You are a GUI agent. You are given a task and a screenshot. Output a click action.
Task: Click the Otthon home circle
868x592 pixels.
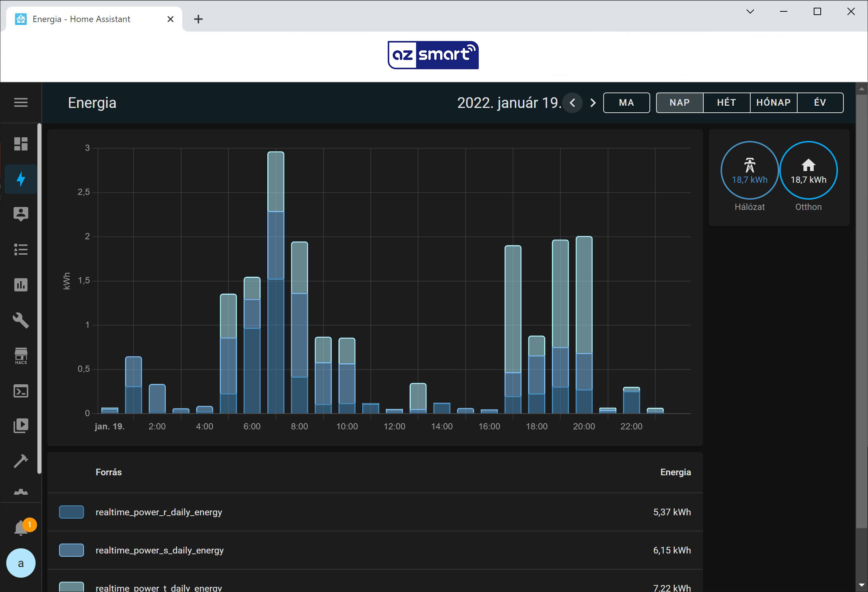(x=809, y=170)
